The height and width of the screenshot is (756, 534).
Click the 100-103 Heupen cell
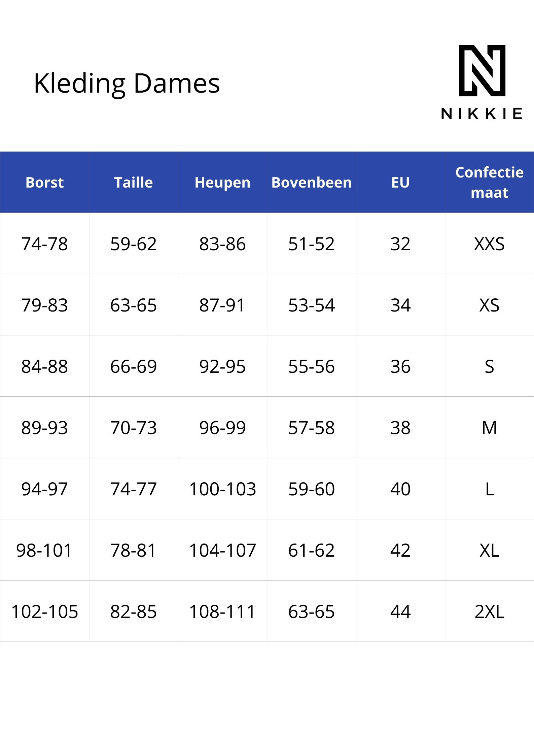(222, 489)
